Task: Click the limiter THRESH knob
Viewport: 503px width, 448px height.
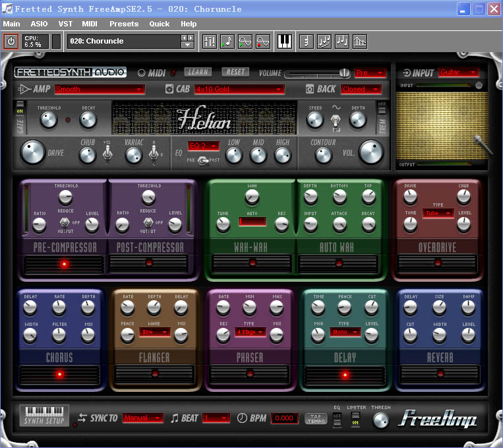Action: coord(381,420)
